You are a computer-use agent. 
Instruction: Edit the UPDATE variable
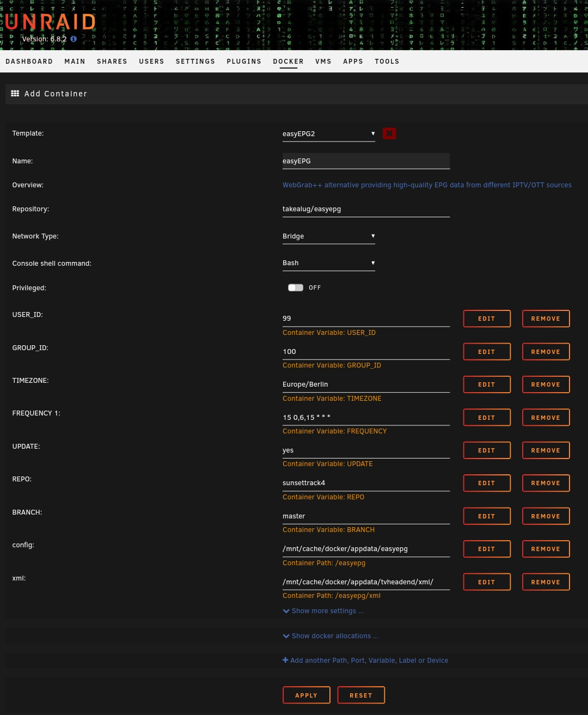pos(487,450)
